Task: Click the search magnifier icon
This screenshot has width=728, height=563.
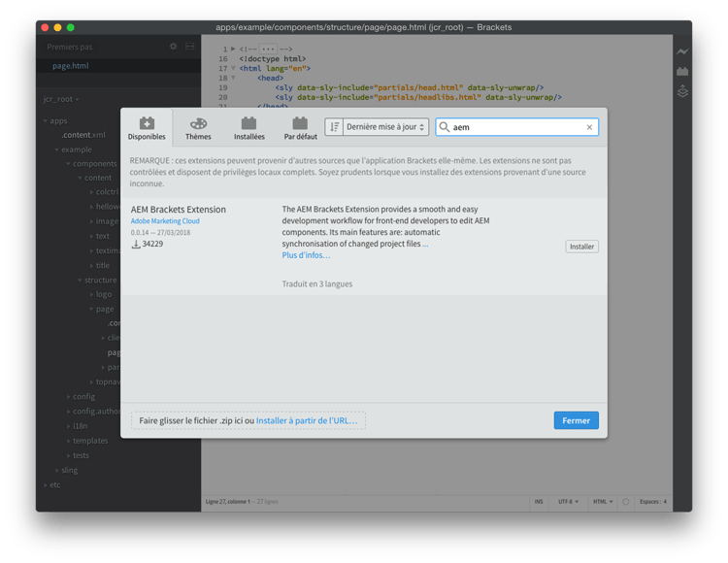Action: 445,127
